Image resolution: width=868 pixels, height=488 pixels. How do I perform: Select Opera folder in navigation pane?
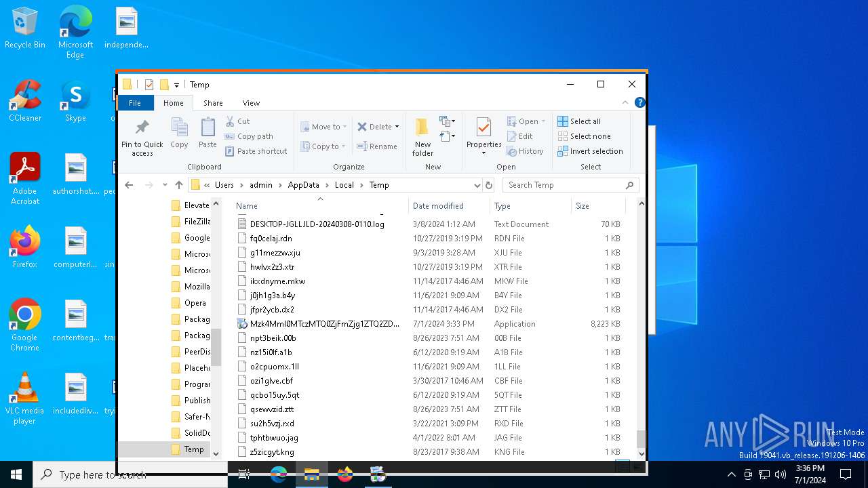(x=195, y=303)
